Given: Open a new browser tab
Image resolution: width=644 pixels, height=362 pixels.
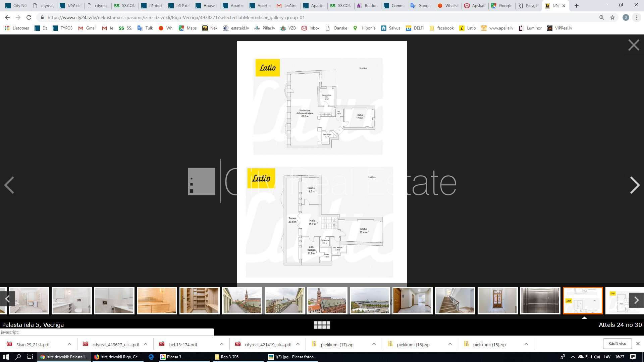Looking at the screenshot, I should point(577,6).
